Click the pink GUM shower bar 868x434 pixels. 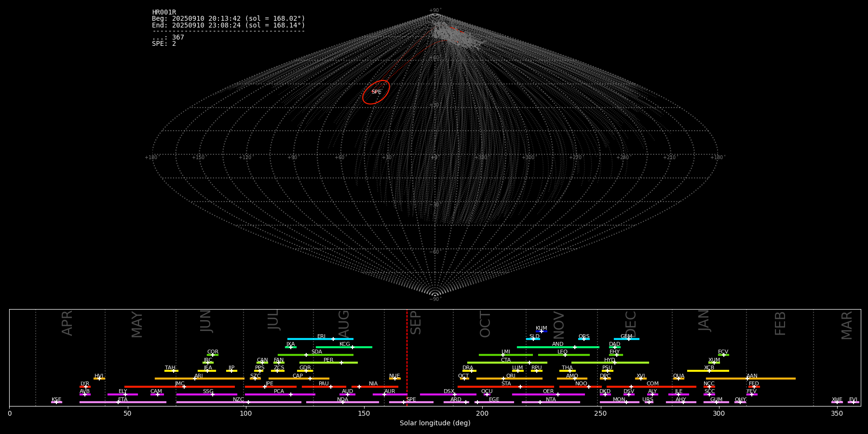pos(717,402)
